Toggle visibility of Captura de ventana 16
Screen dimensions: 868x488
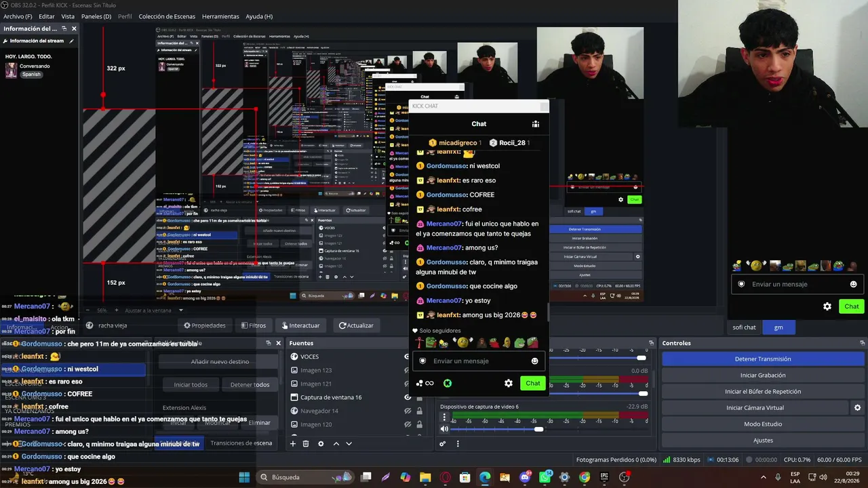408,397
